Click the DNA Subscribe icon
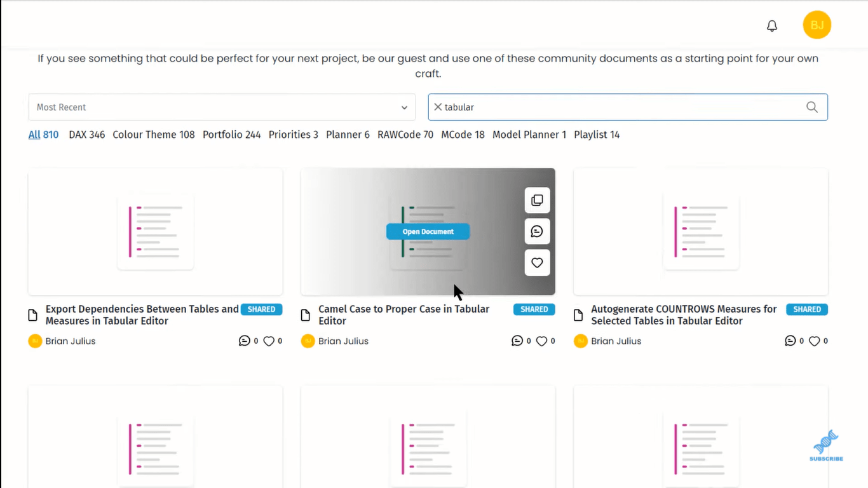This screenshot has width=868, height=488. (x=826, y=446)
